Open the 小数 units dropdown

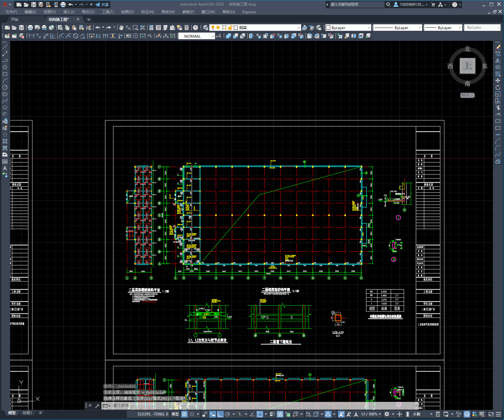[423, 414]
